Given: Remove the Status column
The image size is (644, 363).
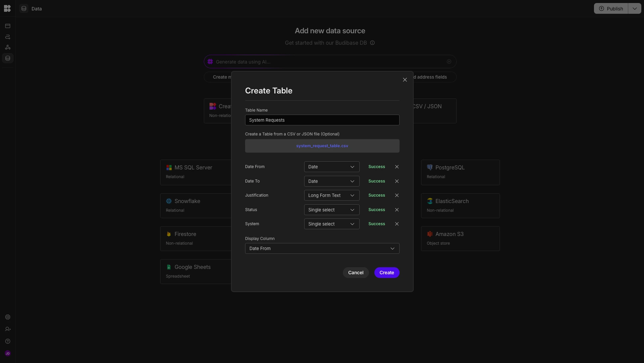Looking at the screenshot, I should 397,210.
